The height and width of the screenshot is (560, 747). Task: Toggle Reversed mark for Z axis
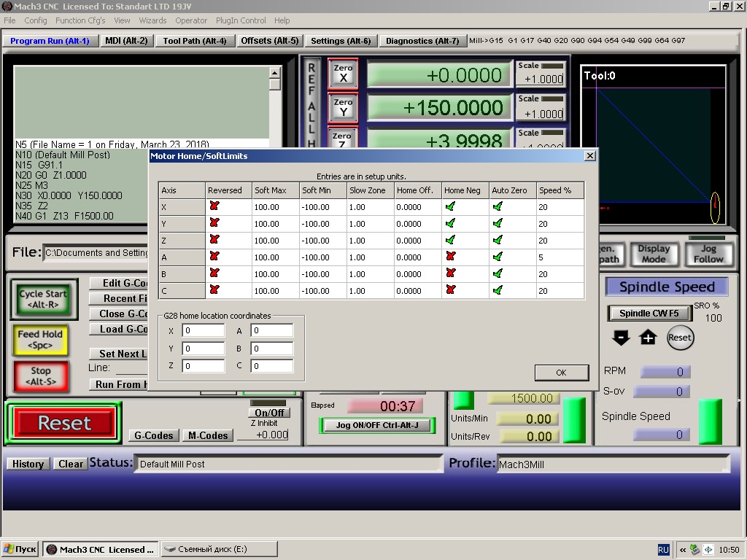[214, 239]
